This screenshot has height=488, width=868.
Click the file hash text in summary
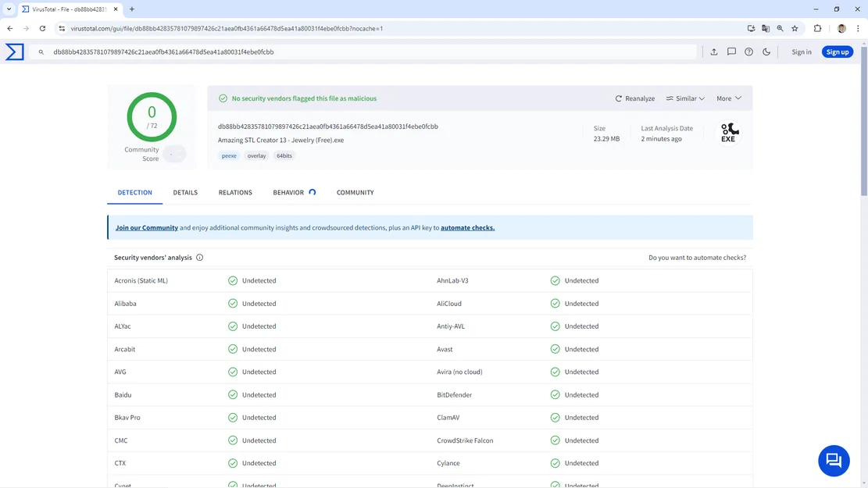point(327,126)
